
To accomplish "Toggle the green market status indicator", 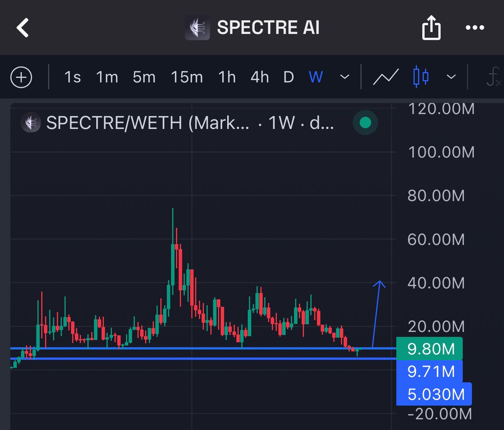I will coord(365,122).
